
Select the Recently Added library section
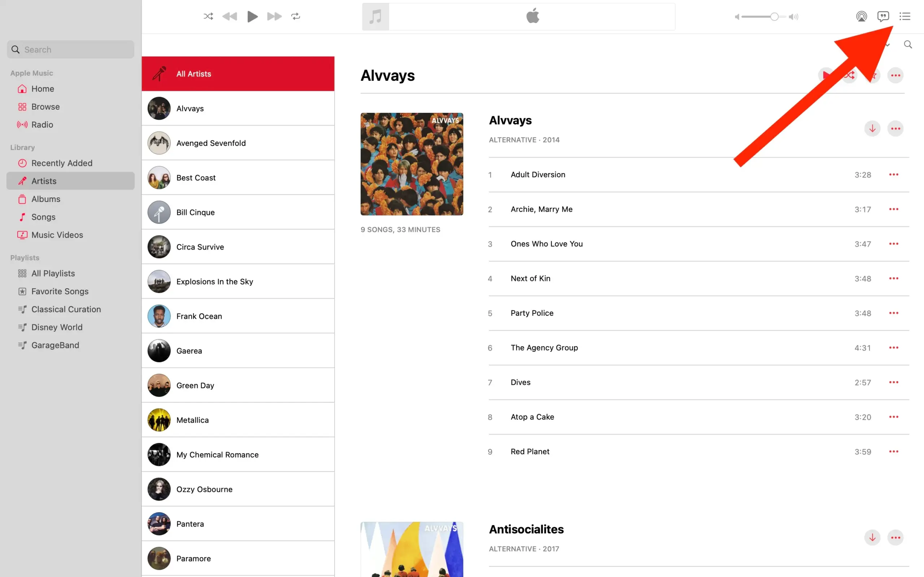point(62,162)
